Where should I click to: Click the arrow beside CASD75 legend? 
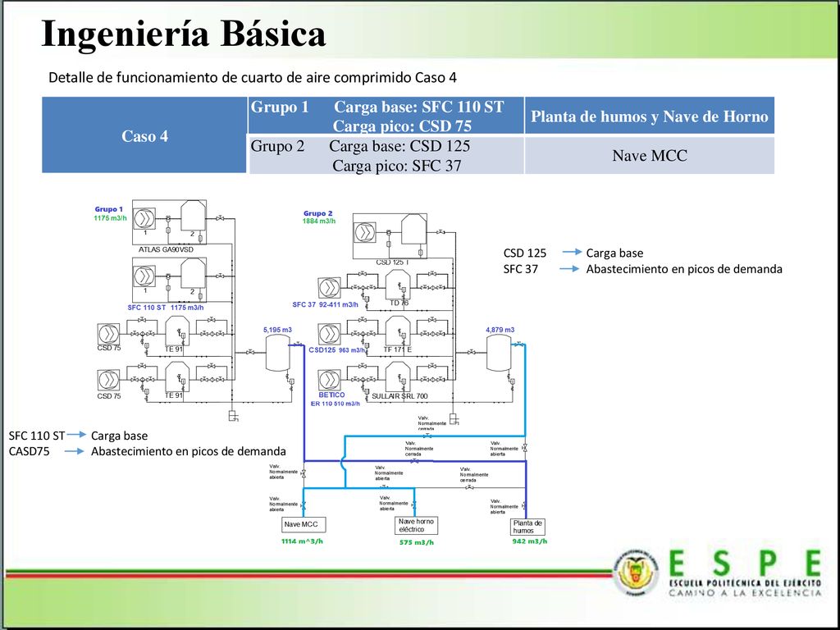click(x=75, y=451)
